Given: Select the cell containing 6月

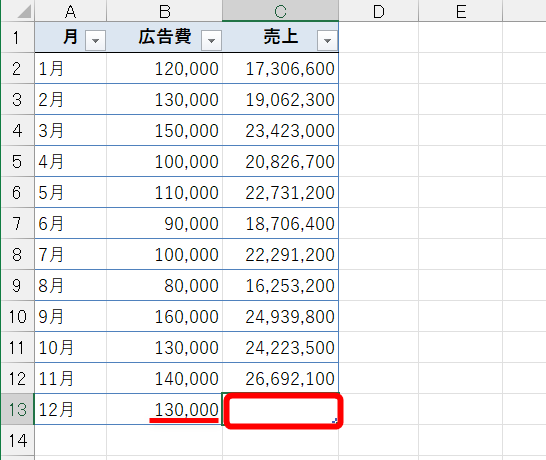Looking at the screenshot, I should pos(71,223).
